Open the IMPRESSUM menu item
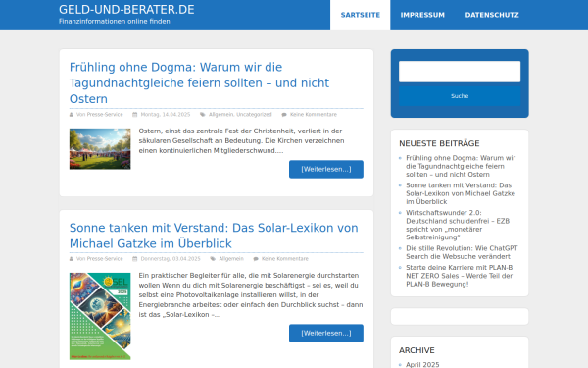Image resolution: width=588 pixels, height=368 pixels. (422, 15)
